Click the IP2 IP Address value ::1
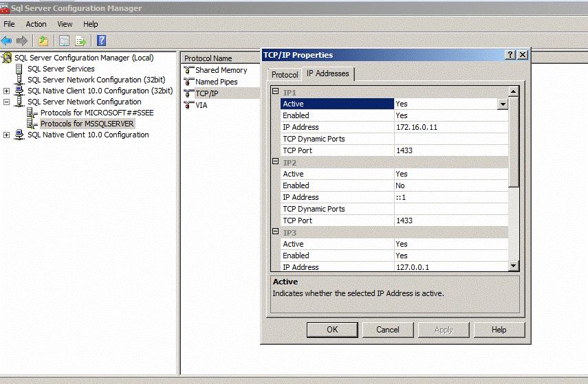The image size is (588, 384). click(x=451, y=197)
